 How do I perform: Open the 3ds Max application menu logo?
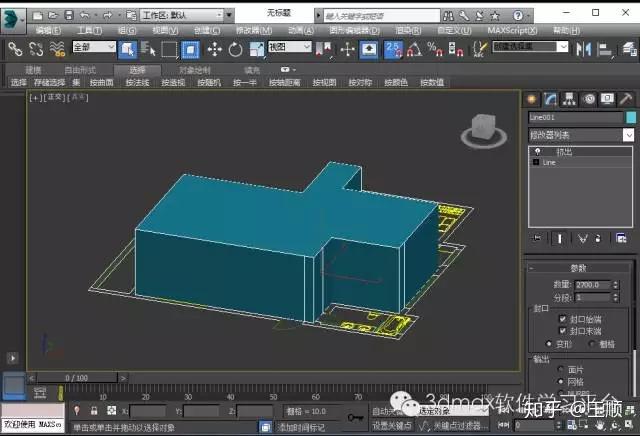[13, 19]
